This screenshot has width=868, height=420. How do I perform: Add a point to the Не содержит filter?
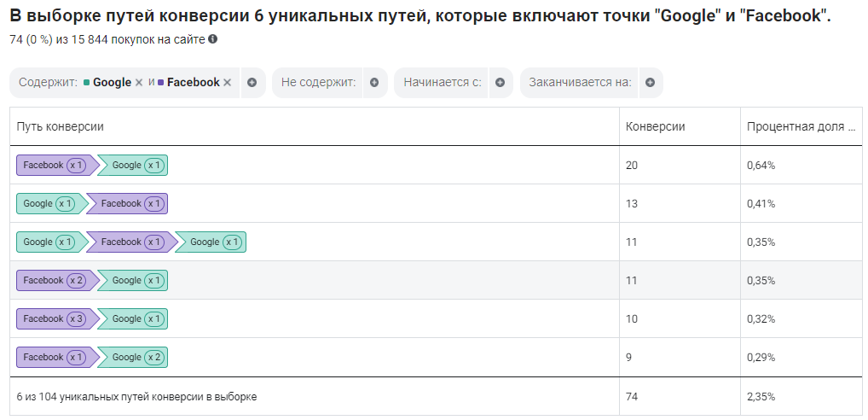(x=374, y=83)
